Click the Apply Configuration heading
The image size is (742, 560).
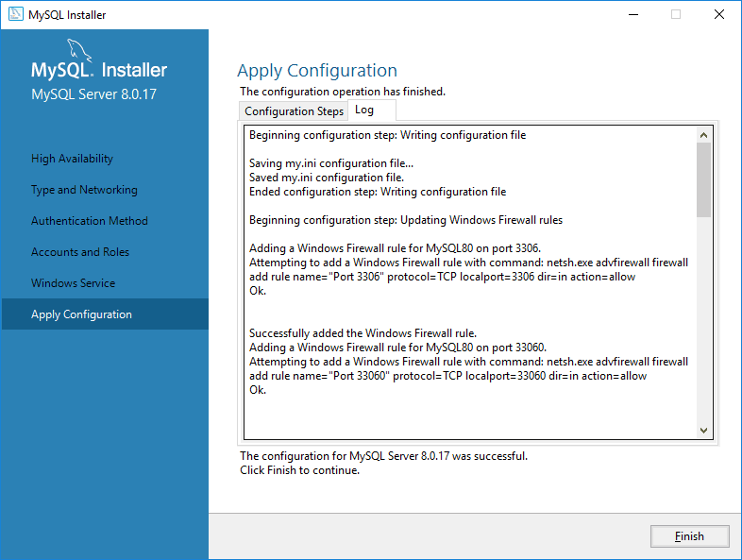(317, 71)
